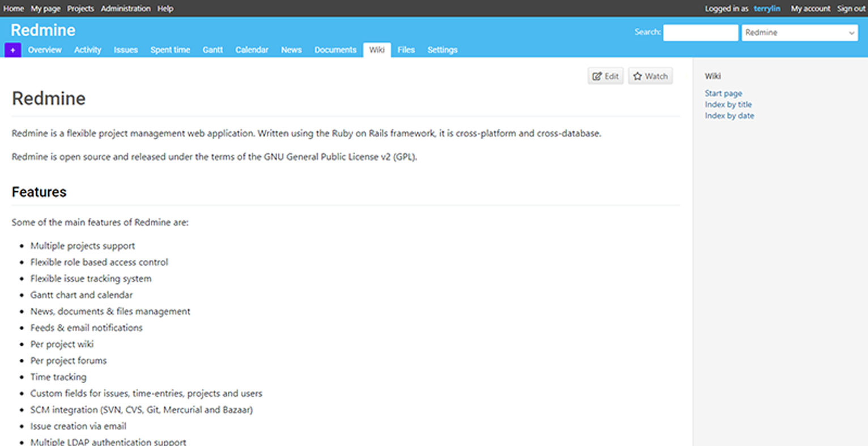Open the Index by date link
Image resolution: width=868 pixels, height=446 pixels.
[x=729, y=115]
